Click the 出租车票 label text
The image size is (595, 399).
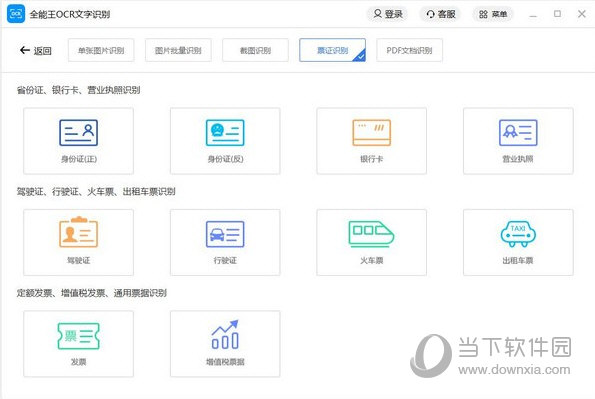(518, 260)
